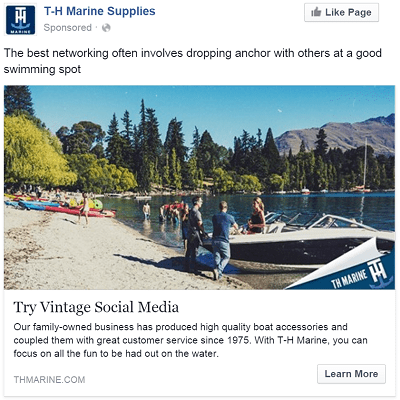Click the TH anchor emblem on corner banner
Viewport: 400px width, 400px height.
[x=378, y=274]
